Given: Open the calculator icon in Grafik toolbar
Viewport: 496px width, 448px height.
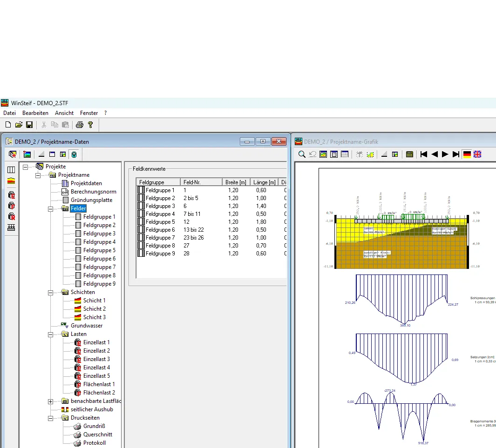Looking at the screenshot, I should click(x=409, y=154).
